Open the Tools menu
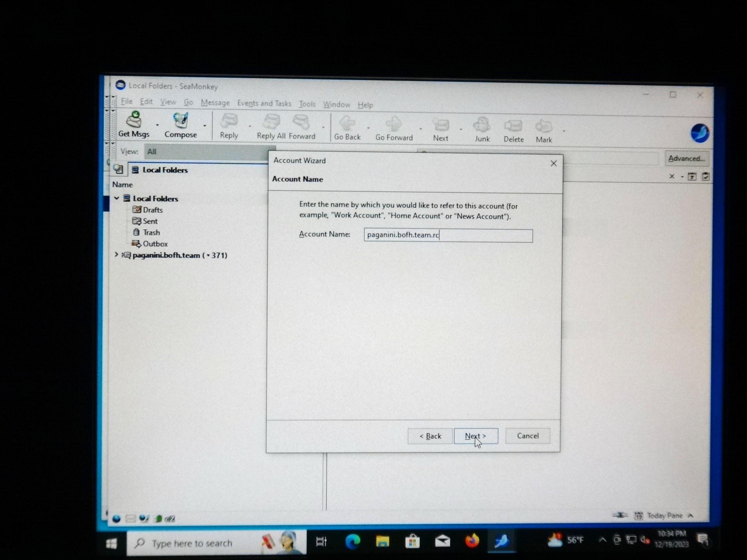The height and width of the screenshot is (560, 747). click(307, 104)
